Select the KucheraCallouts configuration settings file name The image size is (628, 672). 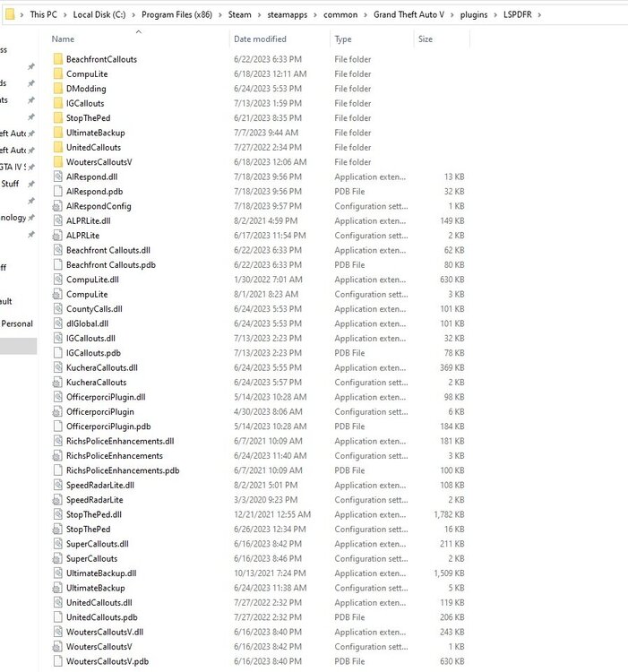tap(97, 383)
